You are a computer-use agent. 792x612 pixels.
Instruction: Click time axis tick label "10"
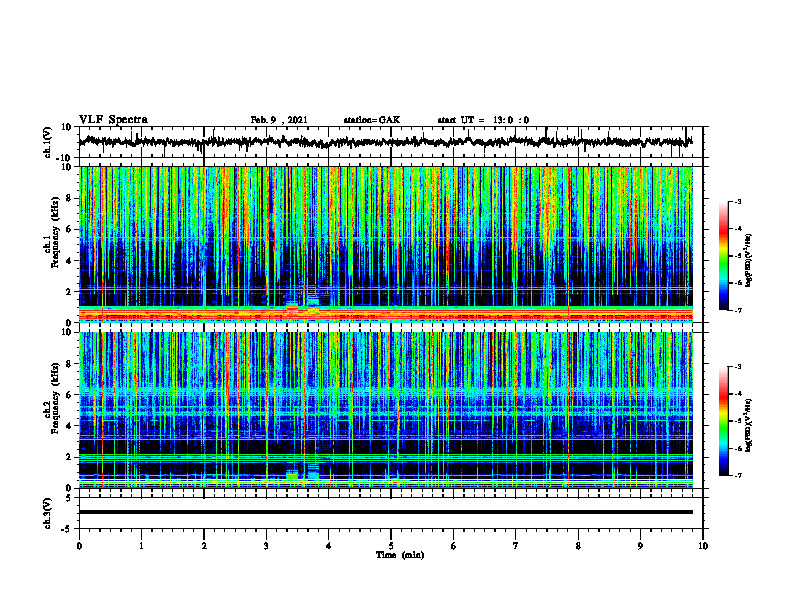pos(703,546)
